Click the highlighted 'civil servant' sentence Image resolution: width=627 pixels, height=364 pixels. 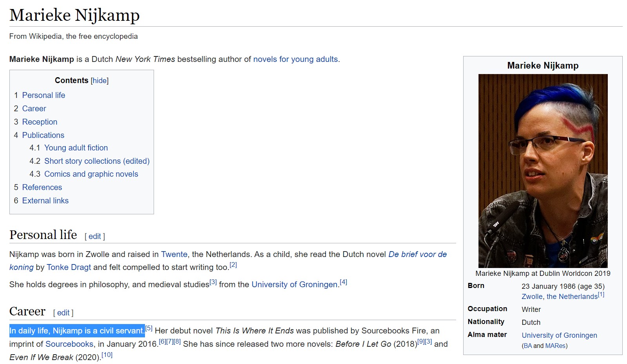coord(77,331)
